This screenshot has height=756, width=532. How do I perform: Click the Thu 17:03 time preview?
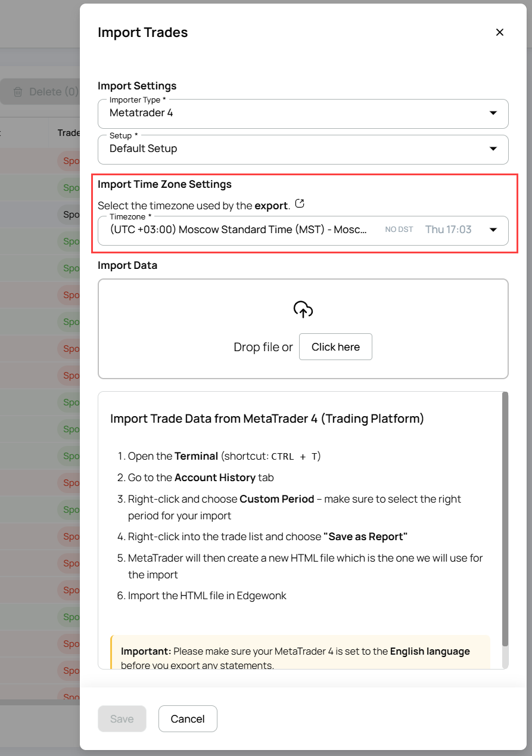pos(448,229)
